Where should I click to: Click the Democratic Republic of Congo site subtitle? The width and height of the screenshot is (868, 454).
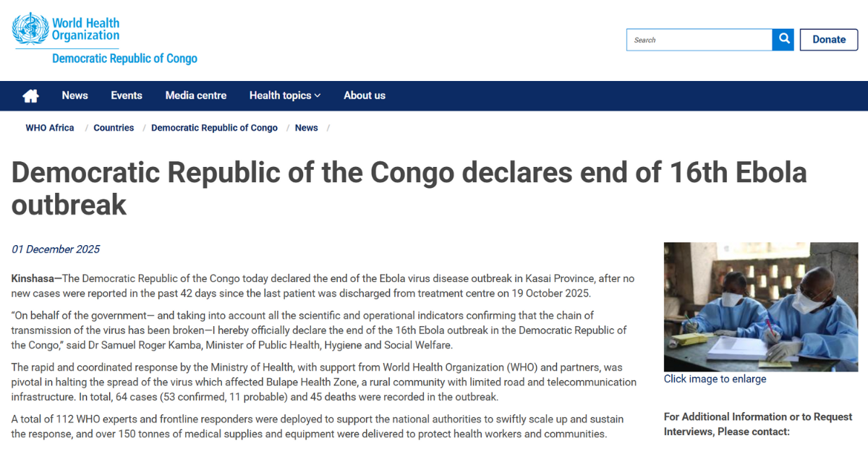coord(124,59)
